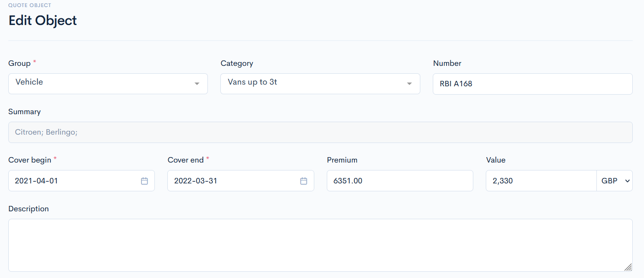The image size is (644, 278).
Task: Click the Premium field label
Action: click(342, 160)
